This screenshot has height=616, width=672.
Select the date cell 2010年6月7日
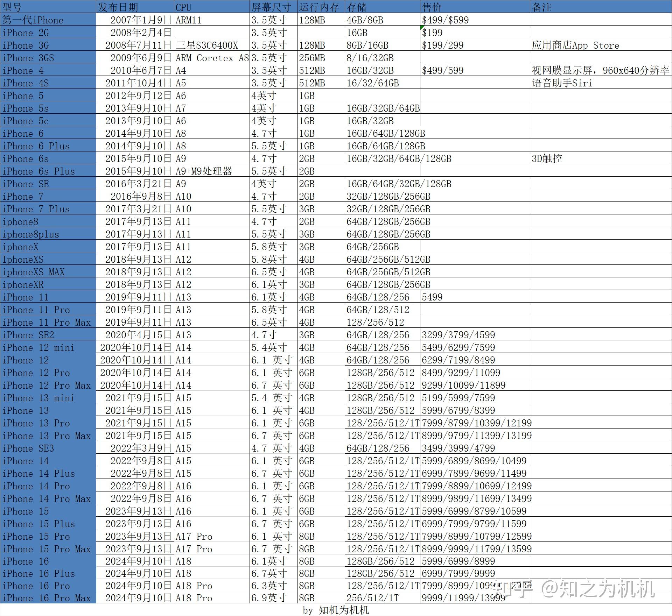135,70
